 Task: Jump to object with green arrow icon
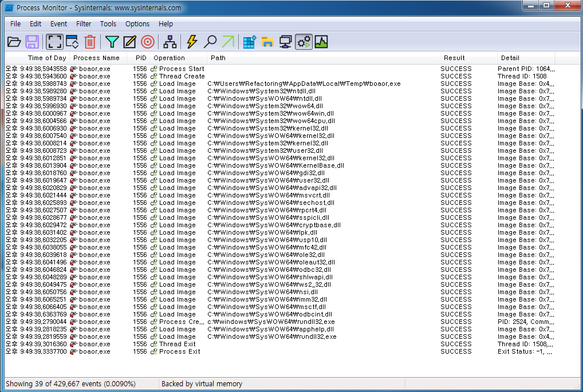[228, 42]
